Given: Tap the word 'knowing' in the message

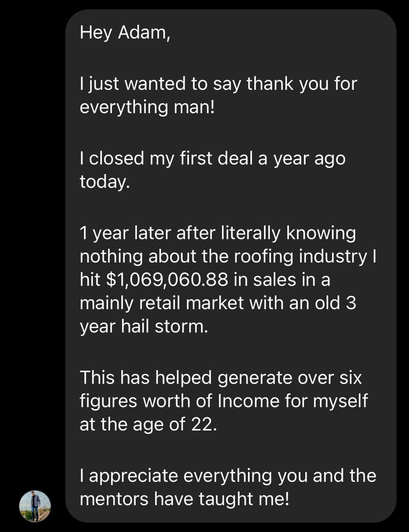Looking at the screenshot, I should point(321,233).
